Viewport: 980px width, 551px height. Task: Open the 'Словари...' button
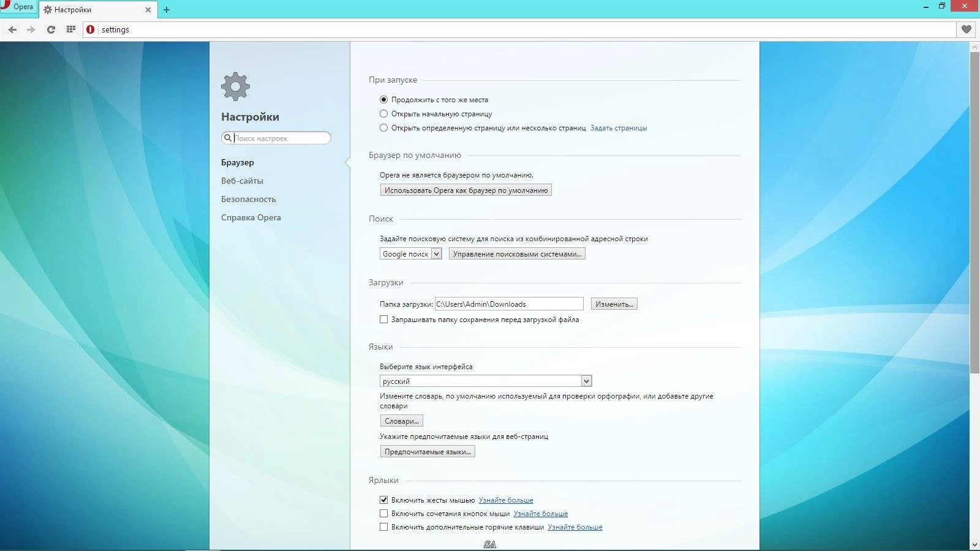402,421
